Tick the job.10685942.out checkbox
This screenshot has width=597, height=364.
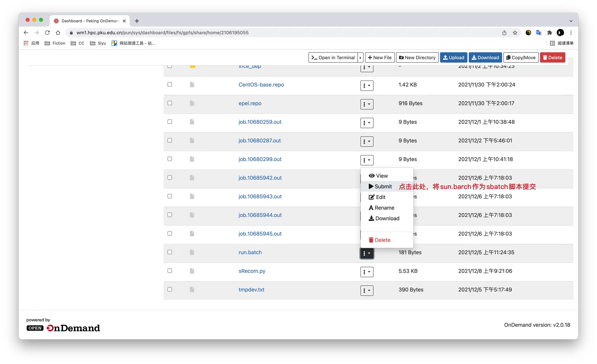170,178
